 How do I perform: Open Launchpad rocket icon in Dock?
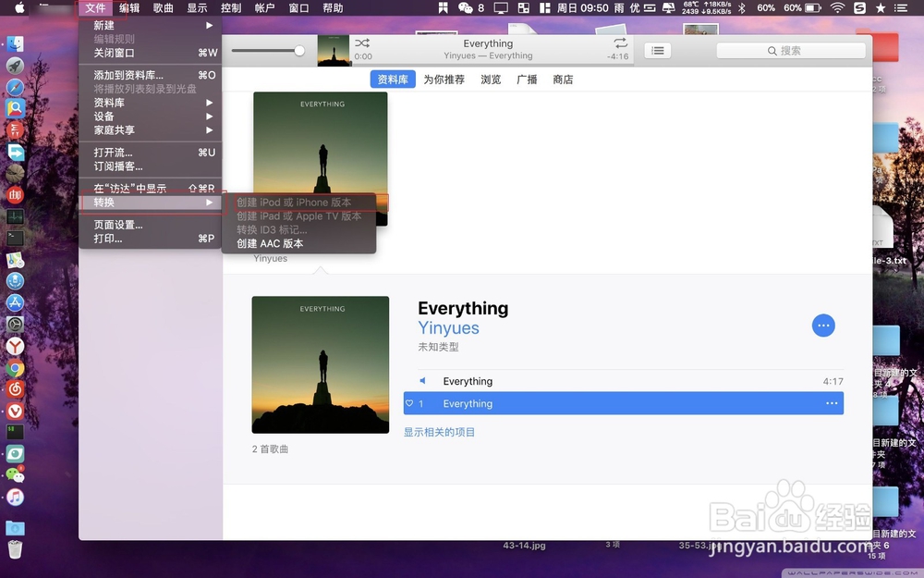[x=15, y=65]
